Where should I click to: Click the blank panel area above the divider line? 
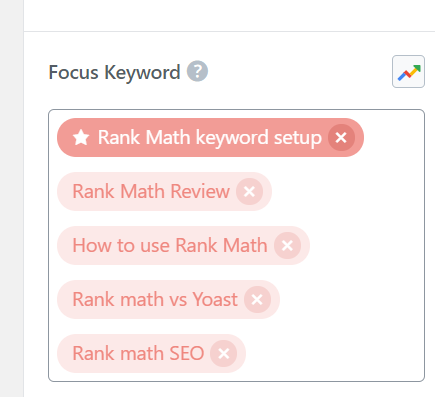point(229,15)
